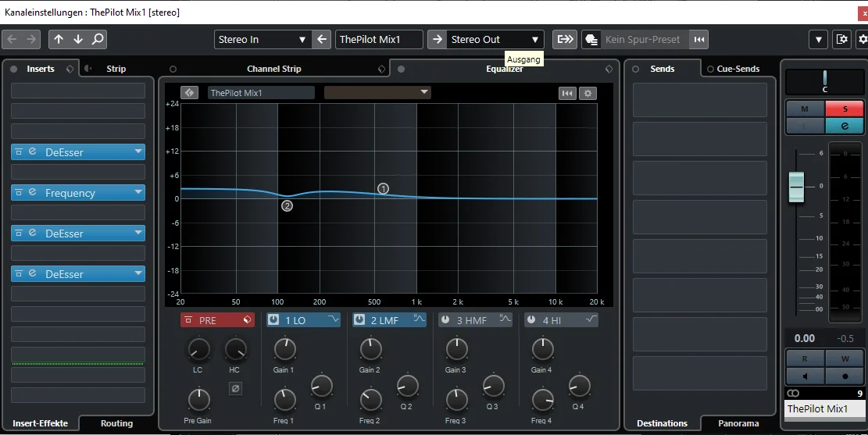This screenshot has width=868, height=435.
Task: Open the Panorama tab
Action: tap(738, 423)
